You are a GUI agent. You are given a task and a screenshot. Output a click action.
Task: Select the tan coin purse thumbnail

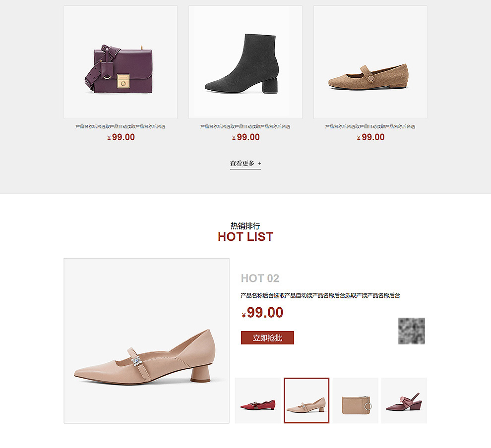coord(356,400)
